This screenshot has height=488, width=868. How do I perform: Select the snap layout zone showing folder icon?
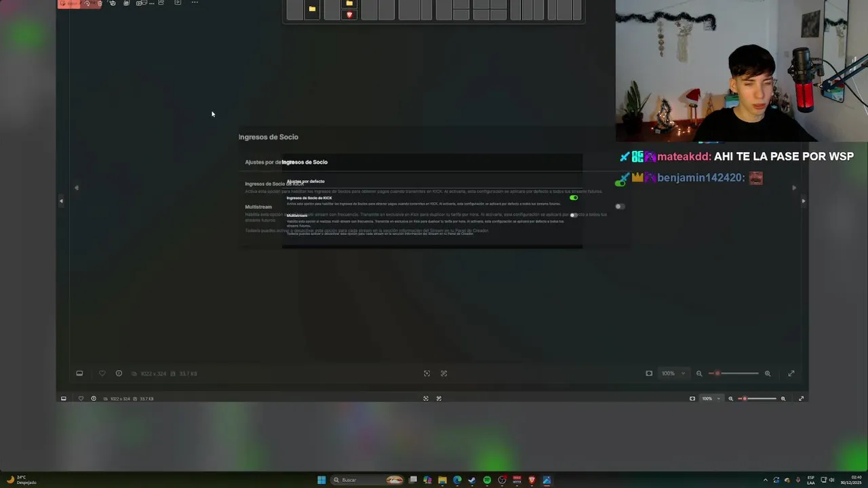(312, 9)
